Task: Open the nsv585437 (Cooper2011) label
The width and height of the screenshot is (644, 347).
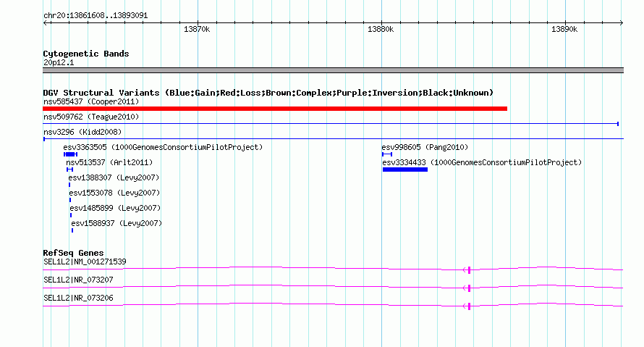Action: point(91,101)
